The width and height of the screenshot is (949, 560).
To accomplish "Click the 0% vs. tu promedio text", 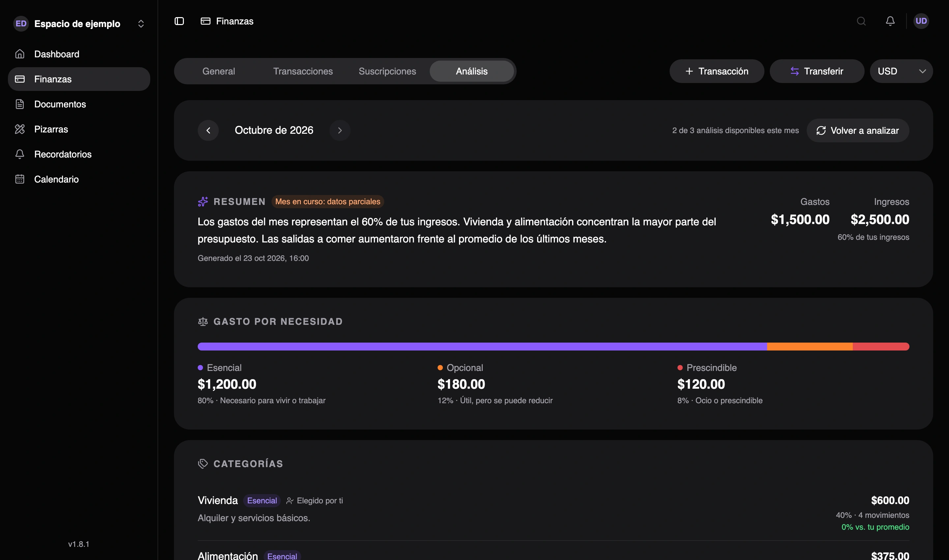I will pyautogui.click(x=876, y=527).
